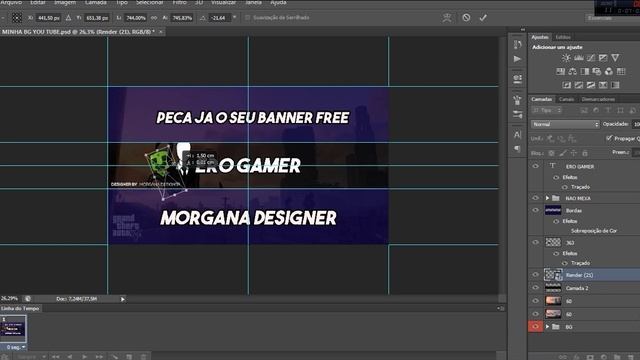Viewport: 640px width, 360px height.
Task: Click the rotation angle input field
Action: pyautogui.click(x=220, y=18)
